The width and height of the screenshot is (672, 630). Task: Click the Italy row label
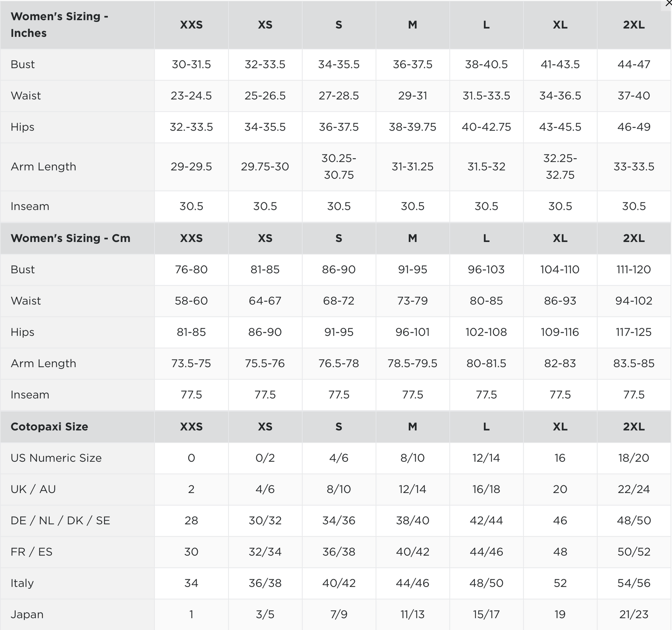tap(22, 583)
